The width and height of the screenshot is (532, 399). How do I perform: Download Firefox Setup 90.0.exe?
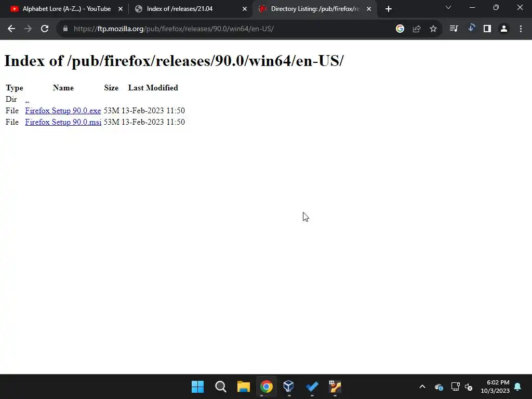coord(63,111)
